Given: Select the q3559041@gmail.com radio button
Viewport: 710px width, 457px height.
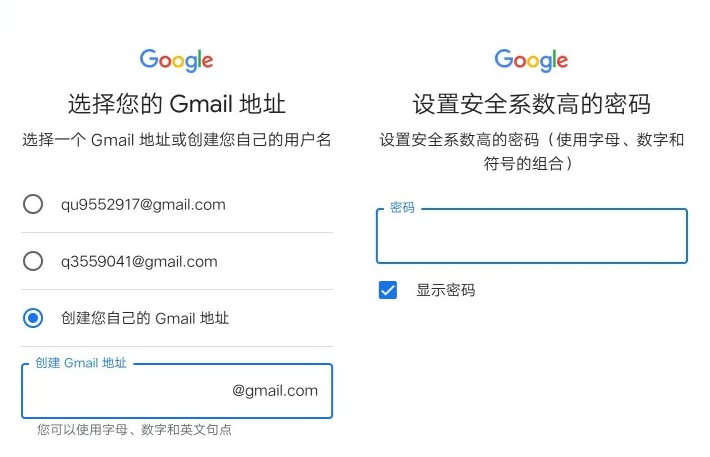Looking at the screenshot, I should tap(33, 261).
